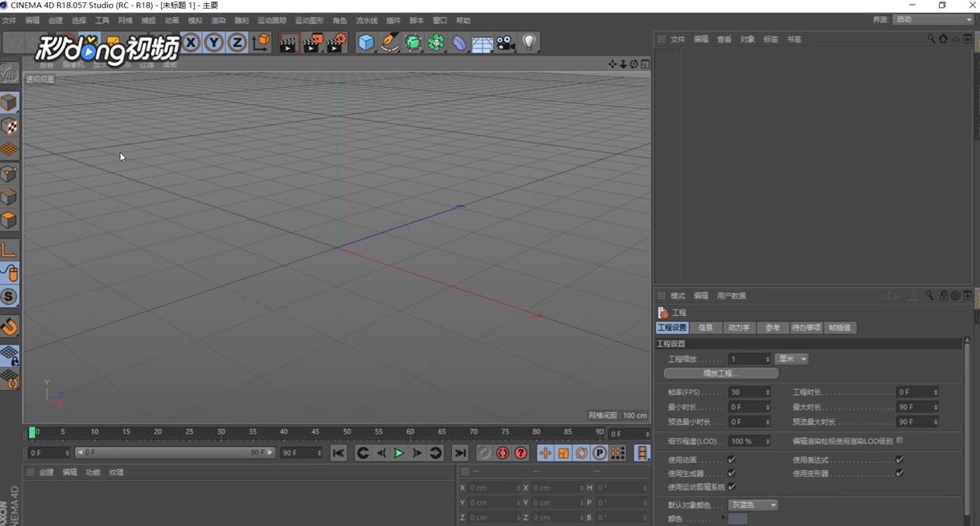The image size is (980, 526).
Task: Switch to points mode cube icon
Action: pos(9,174)
